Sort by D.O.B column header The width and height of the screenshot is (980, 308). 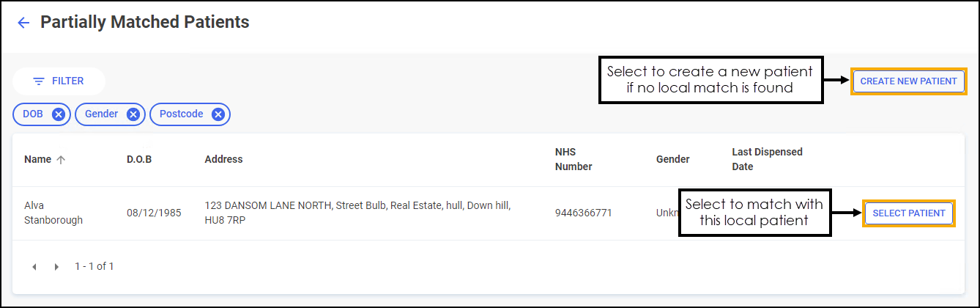click(x=139, y=160)
